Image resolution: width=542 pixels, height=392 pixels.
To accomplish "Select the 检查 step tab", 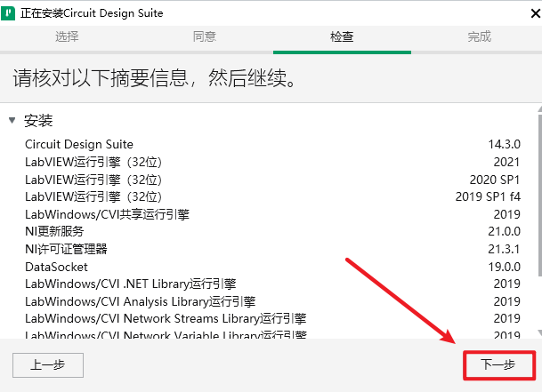I will (342, 36).
